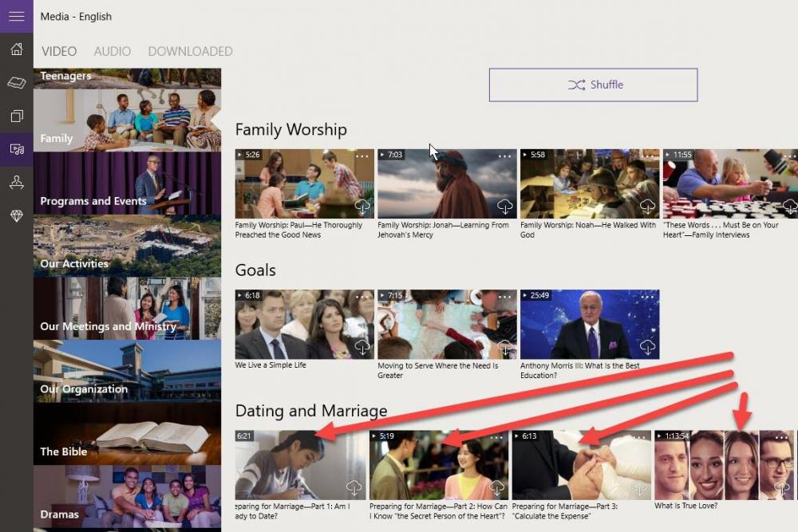Image resolution: width=798 pixels, height=532 pixels.
Task: Open the hamburger navigation menu
Action: click(16, 16)
